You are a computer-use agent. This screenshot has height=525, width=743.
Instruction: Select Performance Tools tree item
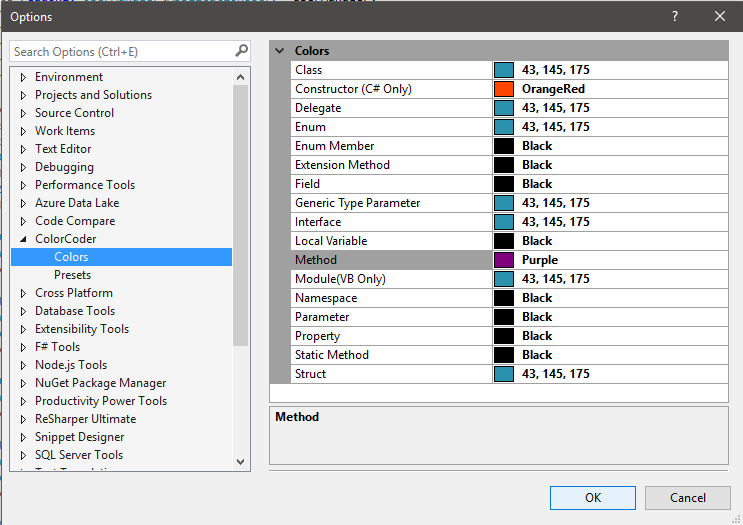tap(85, 185)
